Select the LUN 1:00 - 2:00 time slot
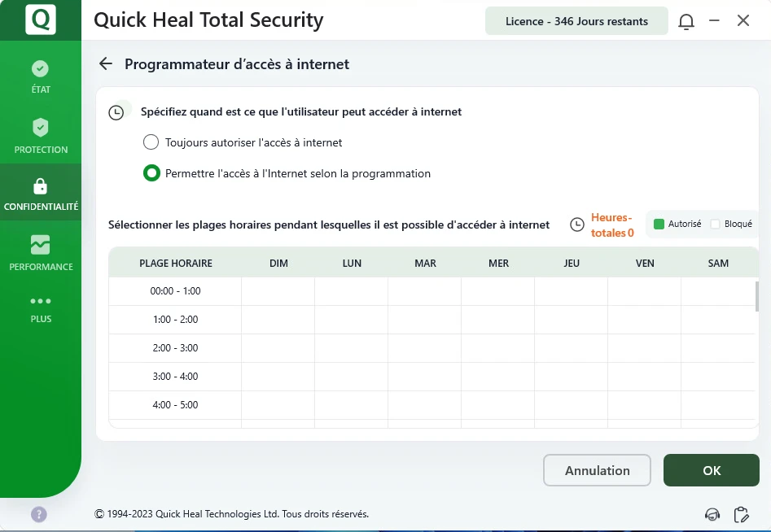 (352, 320)
